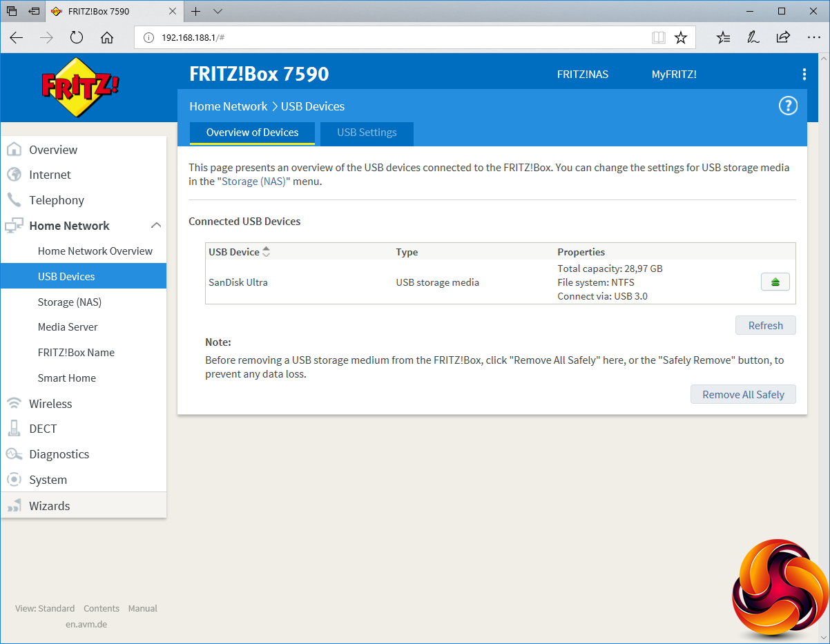The image size is (830, 644).
Task: Open the three-dot menu in the FRITZ!Box header
Action: pyautogui.click(x=804, y=75)
